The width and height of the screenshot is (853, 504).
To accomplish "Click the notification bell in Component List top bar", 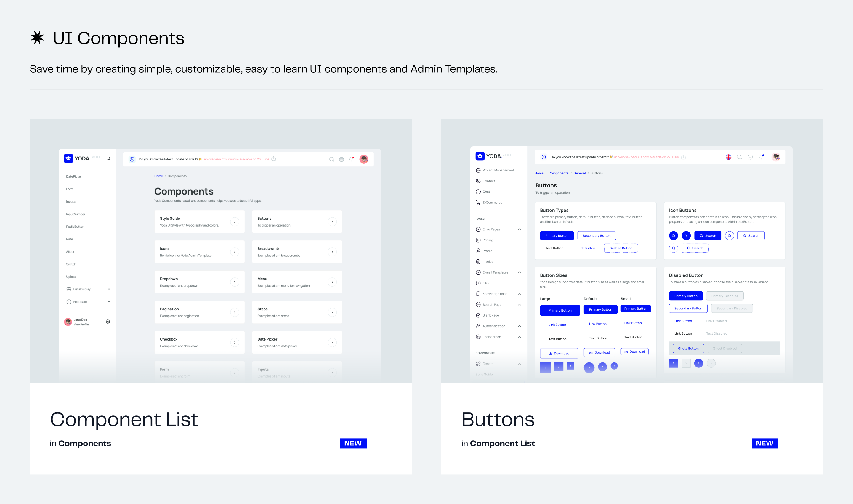I will [352, 159].
